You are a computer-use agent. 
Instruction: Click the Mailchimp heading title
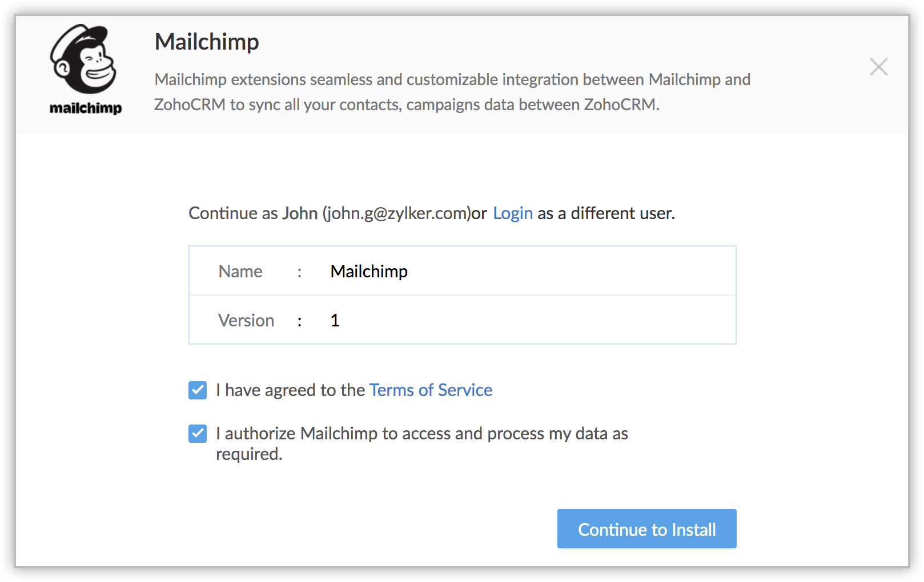tap(207, 42)
